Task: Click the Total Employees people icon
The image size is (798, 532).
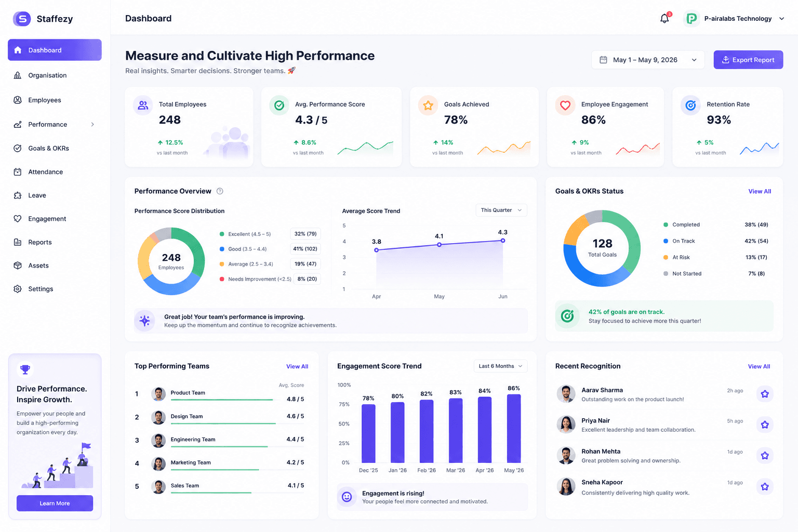Action: pos(143,105)
